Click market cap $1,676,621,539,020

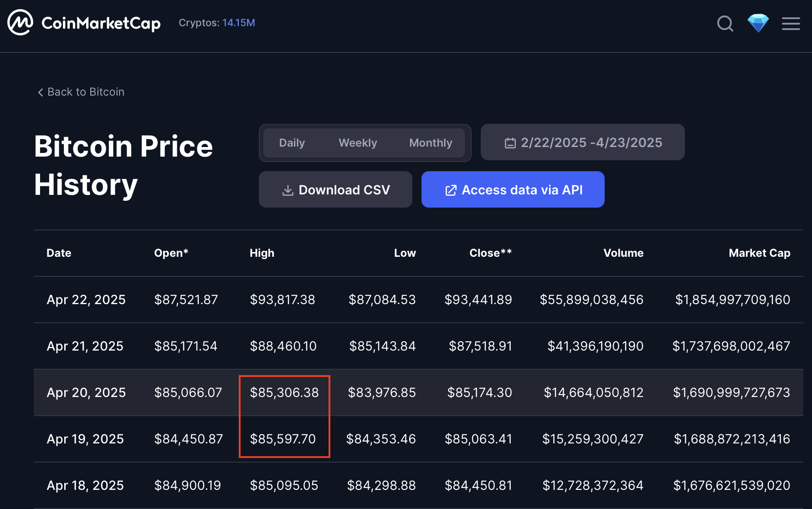(x=732, y=485)
